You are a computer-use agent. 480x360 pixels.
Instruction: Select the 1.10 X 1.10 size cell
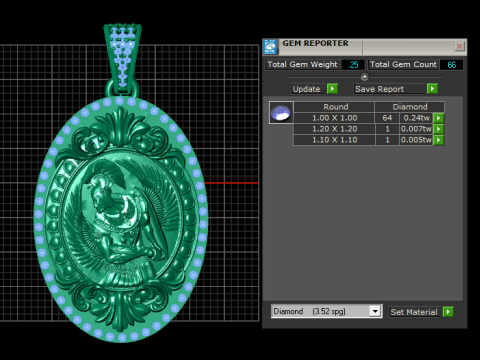(334, 140)
